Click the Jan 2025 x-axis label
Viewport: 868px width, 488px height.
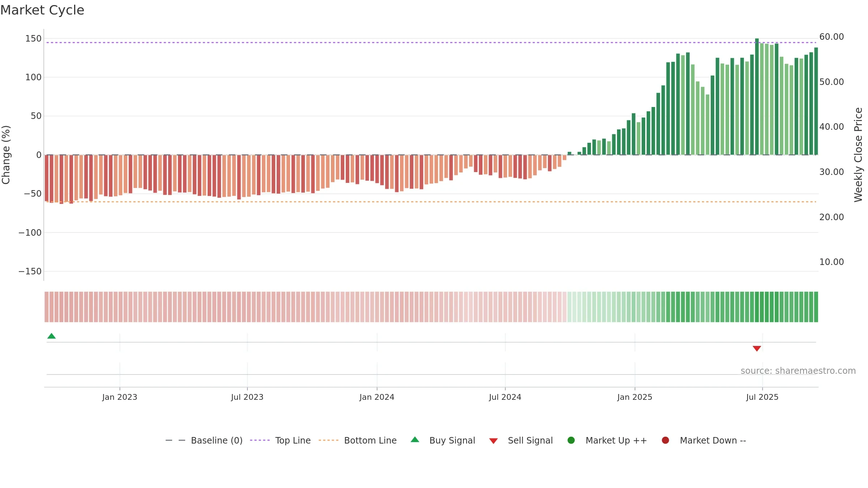coord(635,397)
